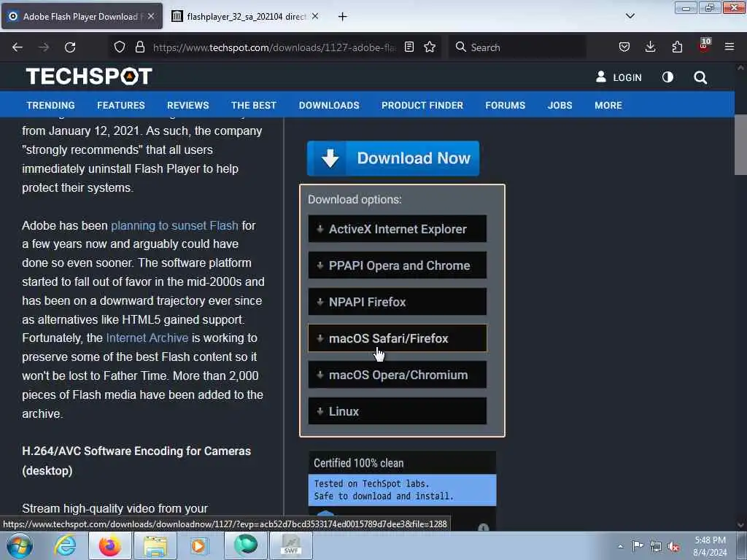The height and width of the screenshot is (560, 747).
Task: Show hidden system tray icons arrow
Action: click(620, 547)
